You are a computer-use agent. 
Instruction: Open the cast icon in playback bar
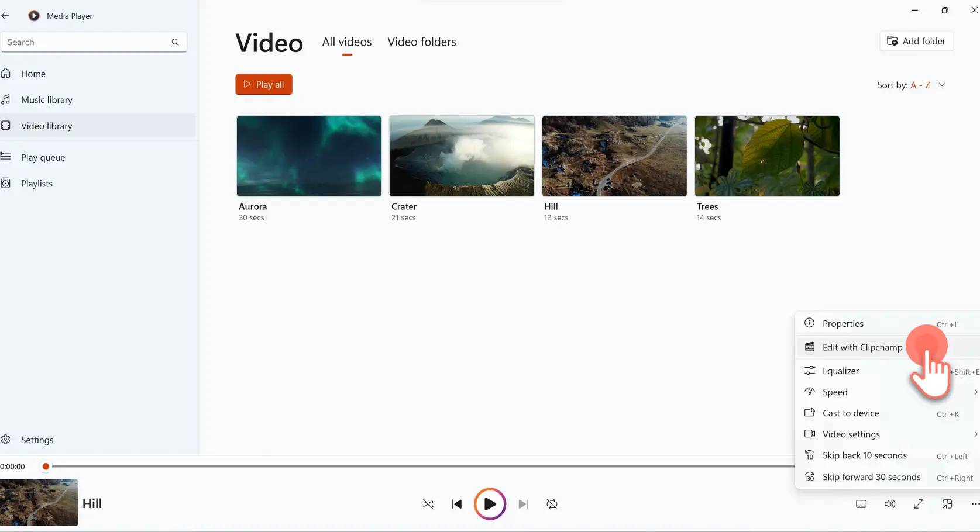click(947, 504)
